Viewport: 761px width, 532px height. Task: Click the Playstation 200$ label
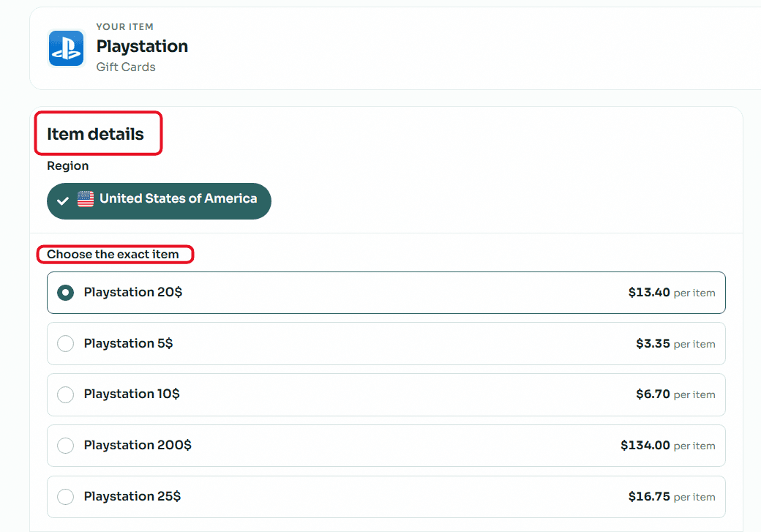pos(138,445)
